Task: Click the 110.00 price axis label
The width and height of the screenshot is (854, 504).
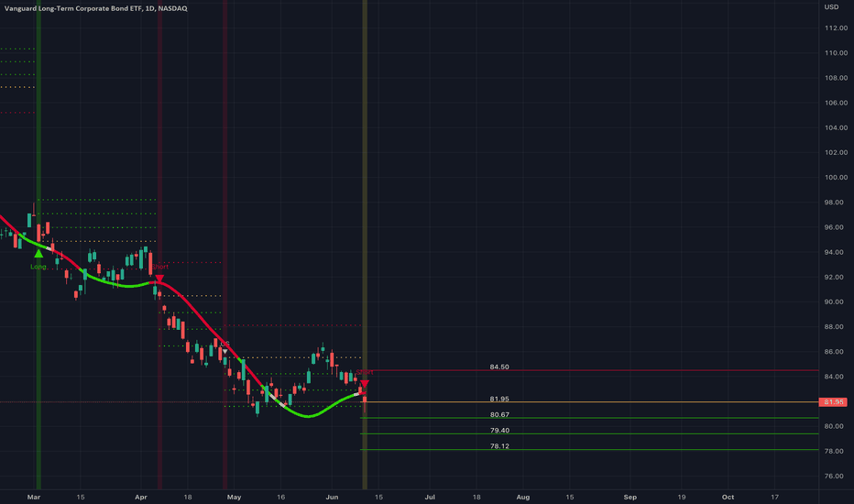Action: 836,53
